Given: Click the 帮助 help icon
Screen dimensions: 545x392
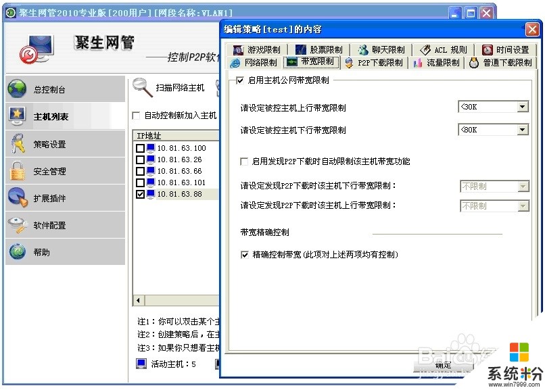Looking at the screenshot, I should 18,252.
